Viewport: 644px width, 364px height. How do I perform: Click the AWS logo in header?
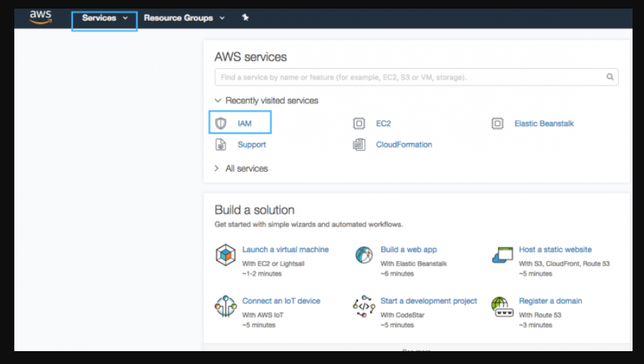(x=41, y=18)
